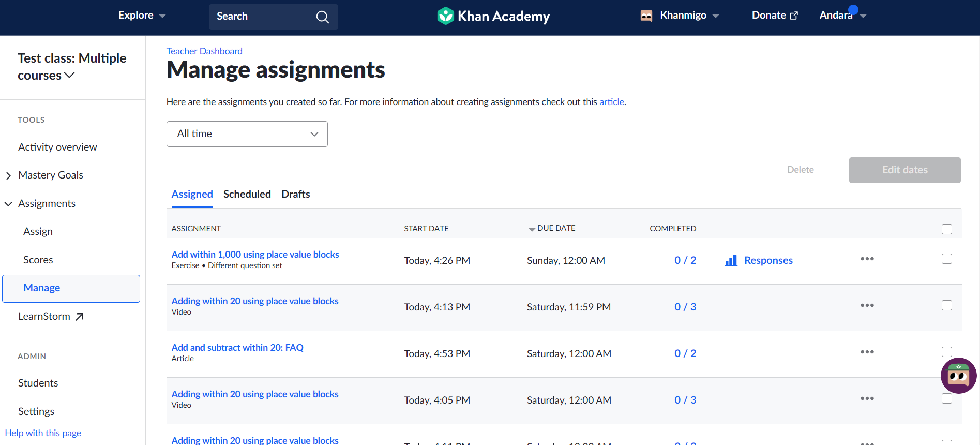980x445 pixels.
Task: Check the Add and subtract FAQ row checkbox
Action: click(x=947, y=352)
